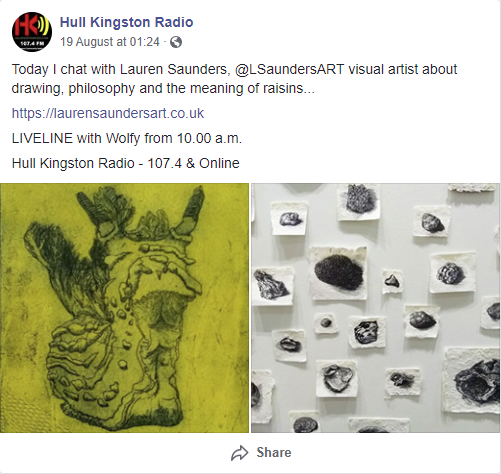This screenshot has width=501, height=474.
Task: Click the top-most raisin drawing in photo
Action: click(x=361, y=199)
